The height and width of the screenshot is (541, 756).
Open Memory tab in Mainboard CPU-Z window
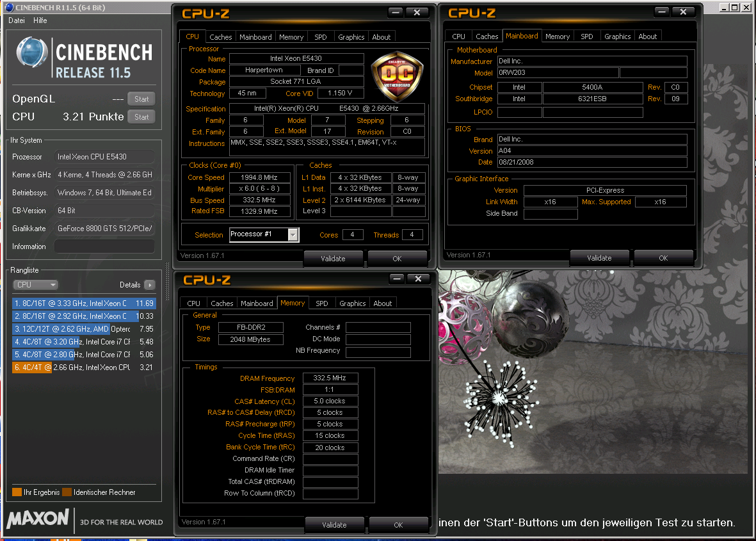tap(558, 36)
